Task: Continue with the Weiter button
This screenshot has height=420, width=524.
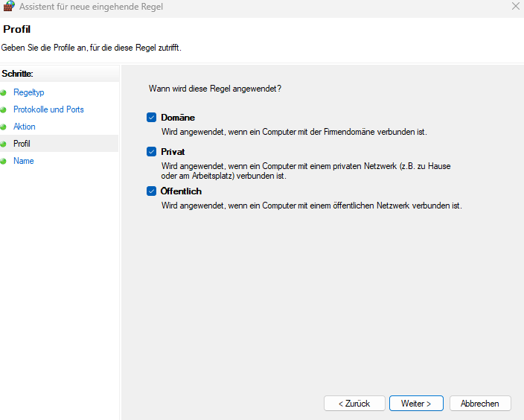Action: coord(416,403)
